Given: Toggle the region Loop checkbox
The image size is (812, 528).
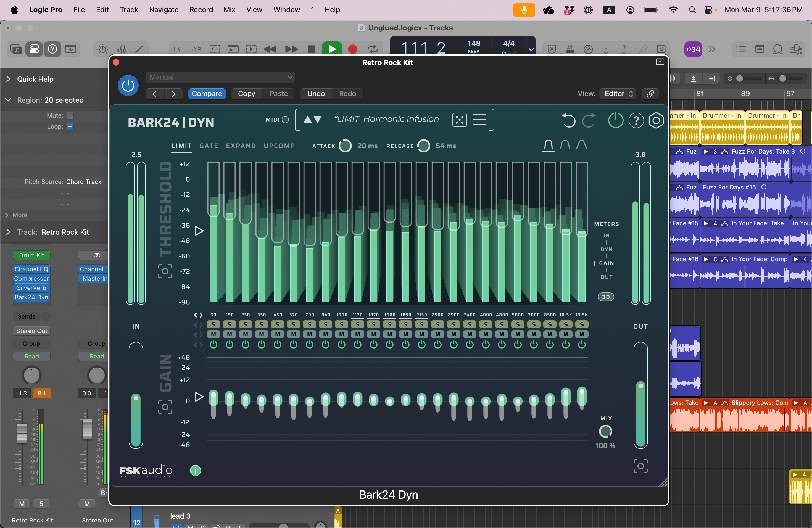Looking at the screenshot, I should point(70,126).
